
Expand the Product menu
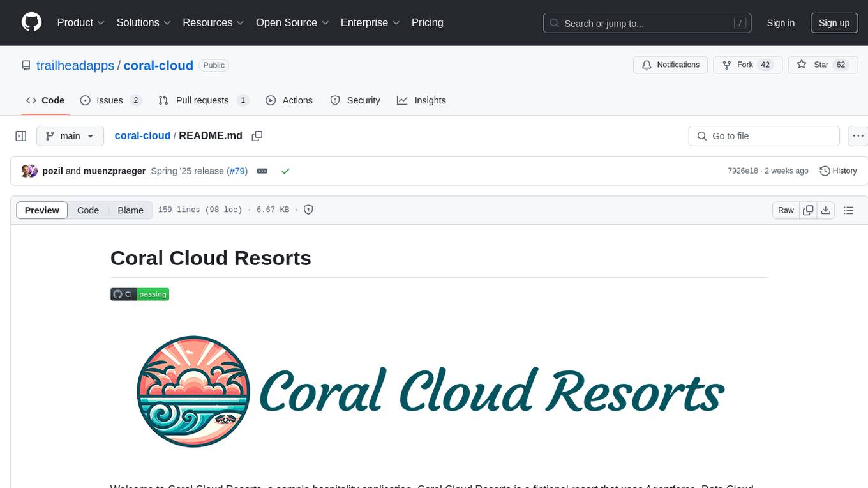[x=81, y=22]
